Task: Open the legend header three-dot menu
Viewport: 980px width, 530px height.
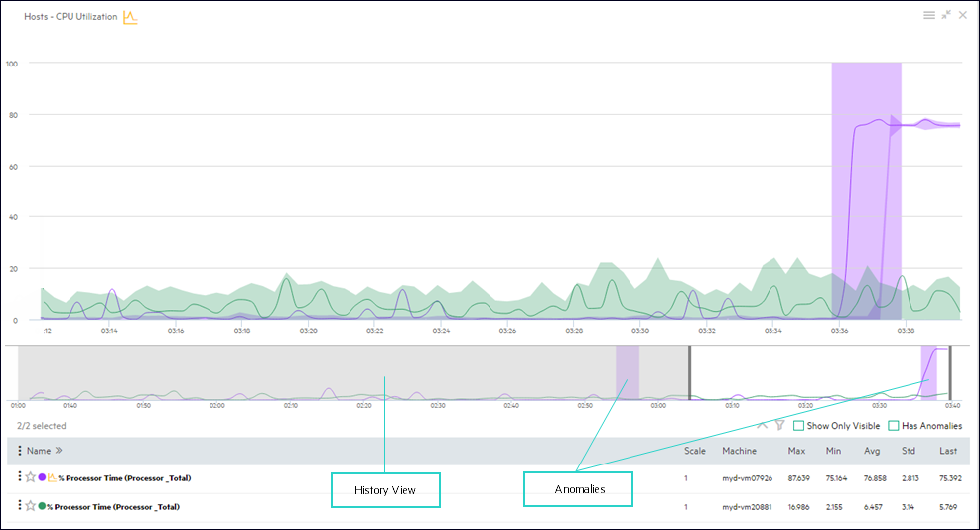Action: [x=20, y=451]
